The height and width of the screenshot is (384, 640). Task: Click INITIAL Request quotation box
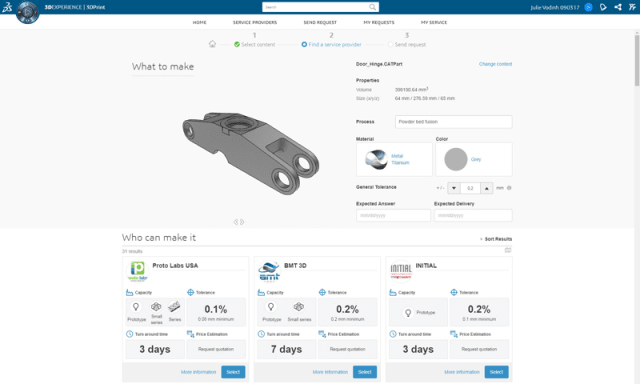(x=479, y=349)
